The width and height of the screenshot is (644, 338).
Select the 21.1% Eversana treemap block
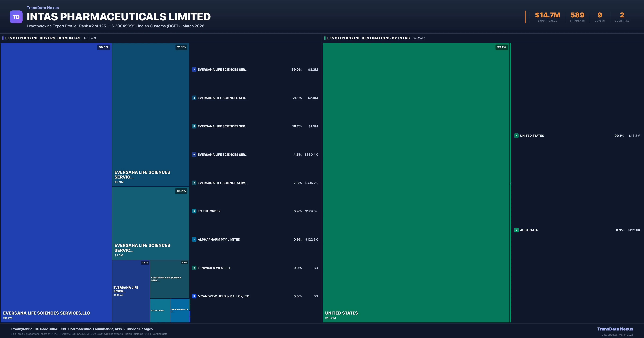click(x=150, y=115)
